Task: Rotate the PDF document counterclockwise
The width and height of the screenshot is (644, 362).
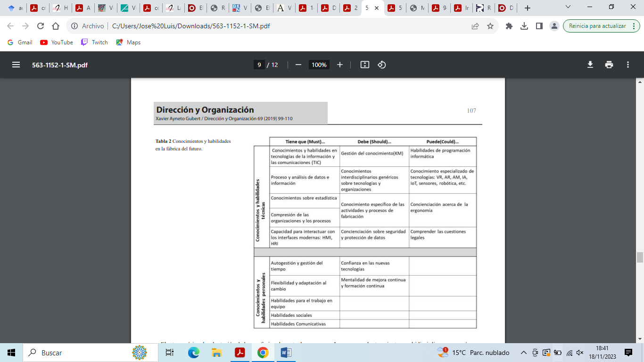Action: coord(382,65)
